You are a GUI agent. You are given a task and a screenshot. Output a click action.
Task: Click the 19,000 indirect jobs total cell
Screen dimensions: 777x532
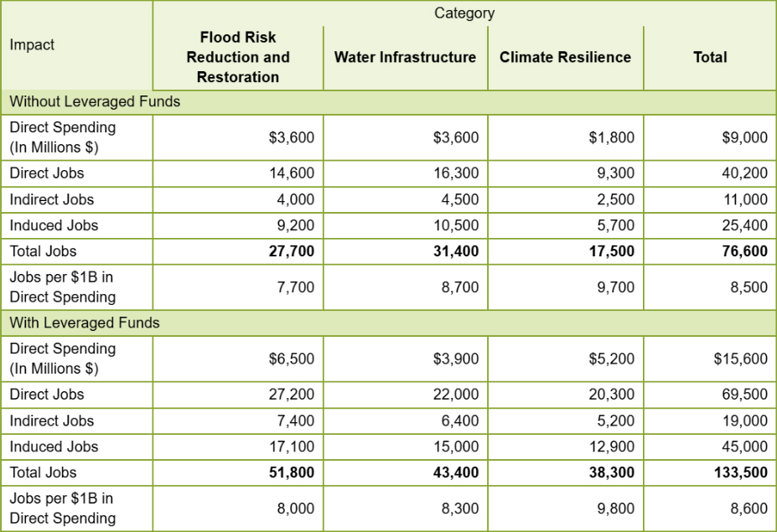[x=710, y=421]
